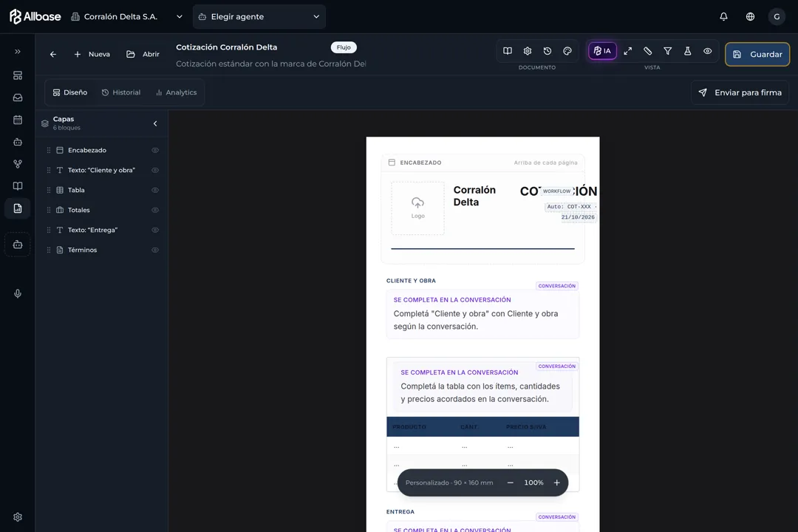
Task: Click the 100% zoom value
Action: tap(533, 482)
